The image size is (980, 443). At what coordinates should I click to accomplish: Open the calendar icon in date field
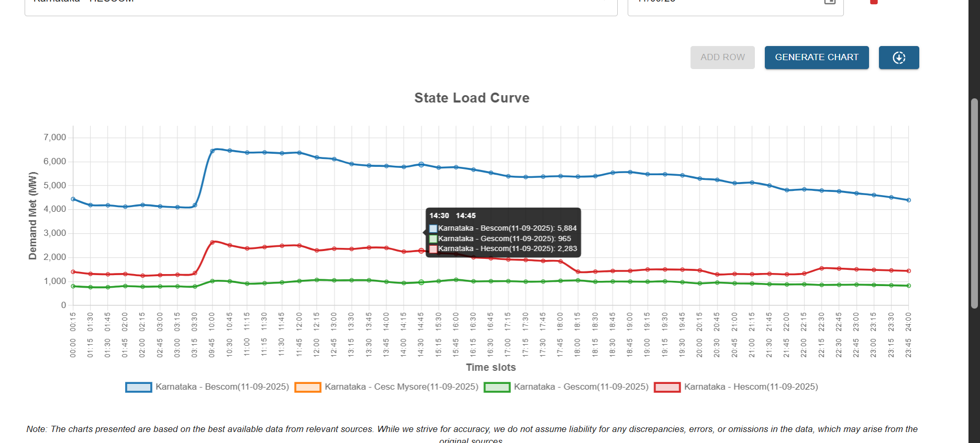pyautogui.click(x=830, y=2)
